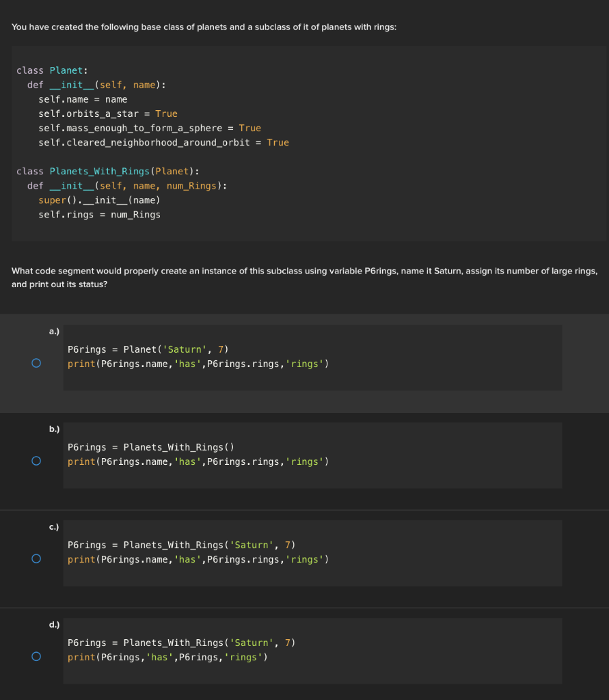Image resolution: width=609 pixels, height=700 pixels.
Task: Click the label a.) next to the first option
Action: click(53, 331)
